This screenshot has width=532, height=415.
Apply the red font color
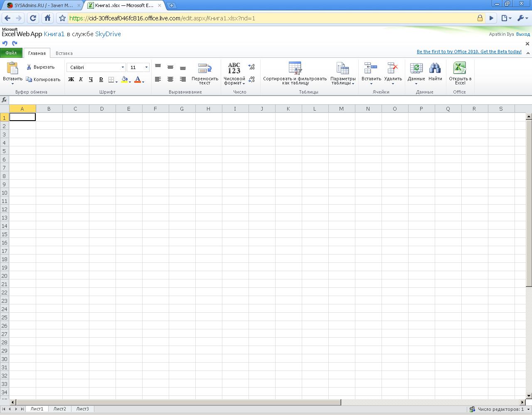[x=138, y=79]
